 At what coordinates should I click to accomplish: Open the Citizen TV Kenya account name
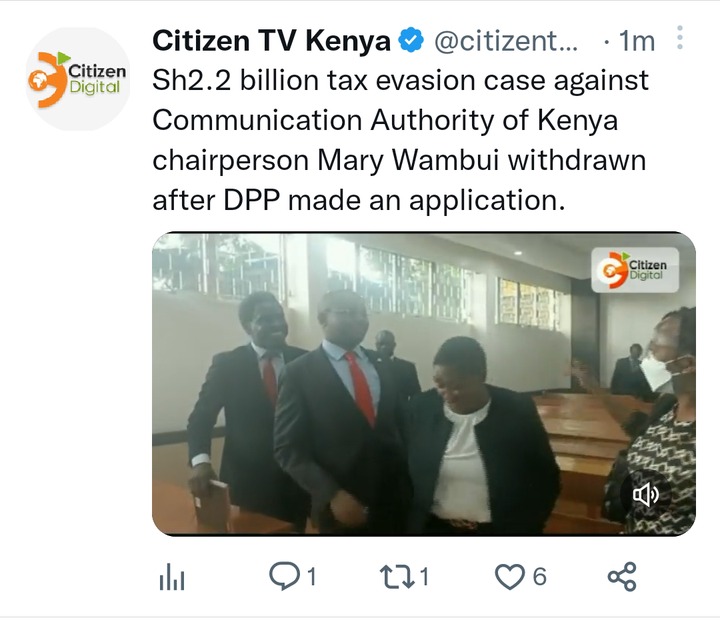[x=271, y=40]
